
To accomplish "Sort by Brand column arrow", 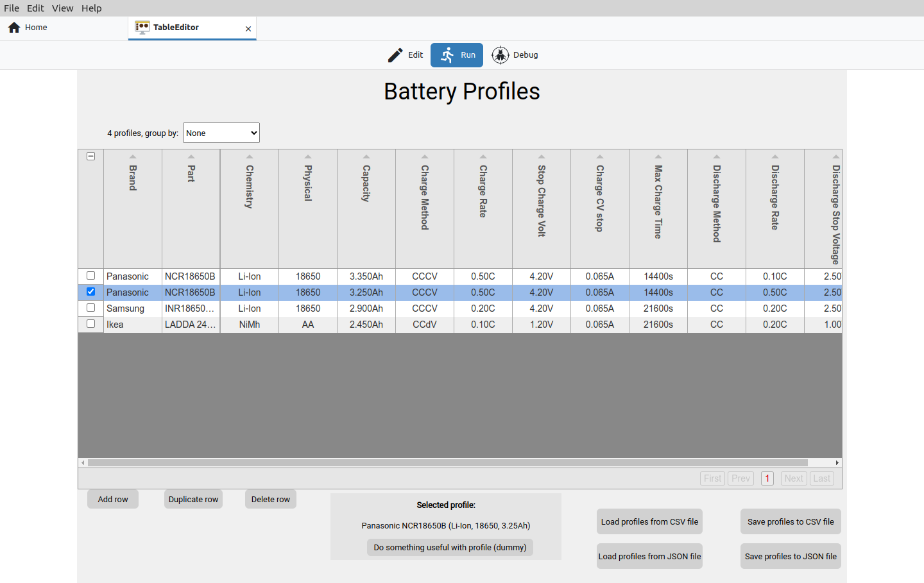I will click(133, 156).
